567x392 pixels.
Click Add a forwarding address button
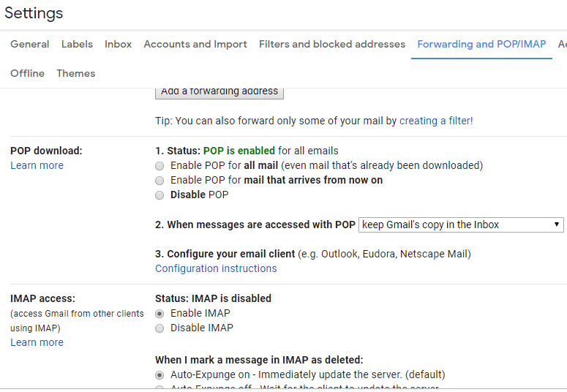coord(219,91)
